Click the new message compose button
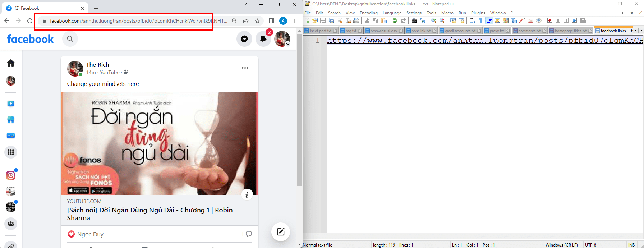Screen dimensions: 644x248 [x=281, y=232]
